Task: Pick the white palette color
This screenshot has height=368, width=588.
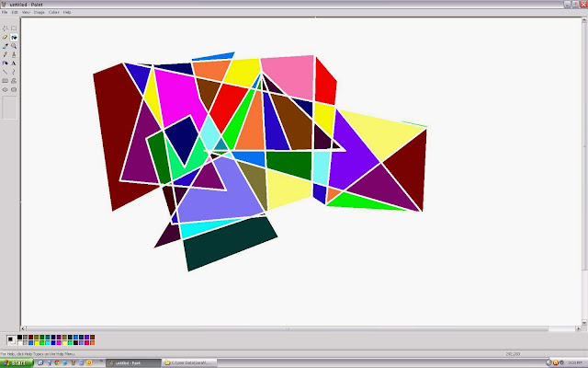Action: pyautogui.click(x=19, y=343)
